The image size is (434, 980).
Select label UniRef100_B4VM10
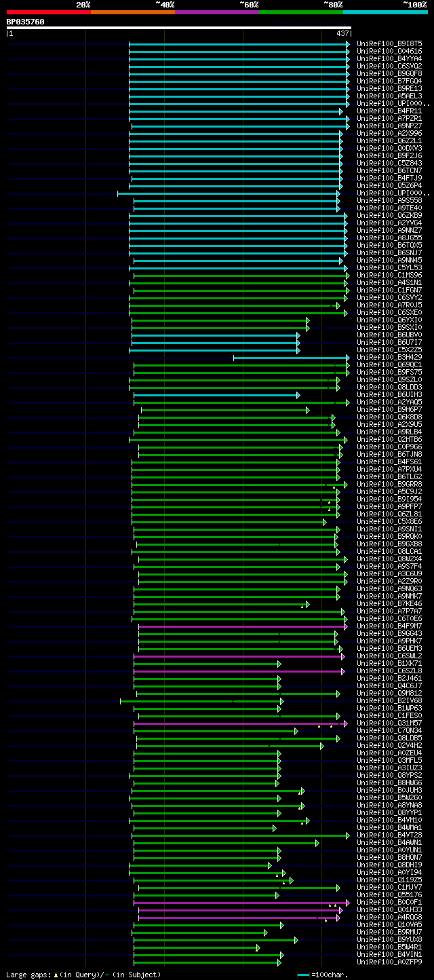389,820
